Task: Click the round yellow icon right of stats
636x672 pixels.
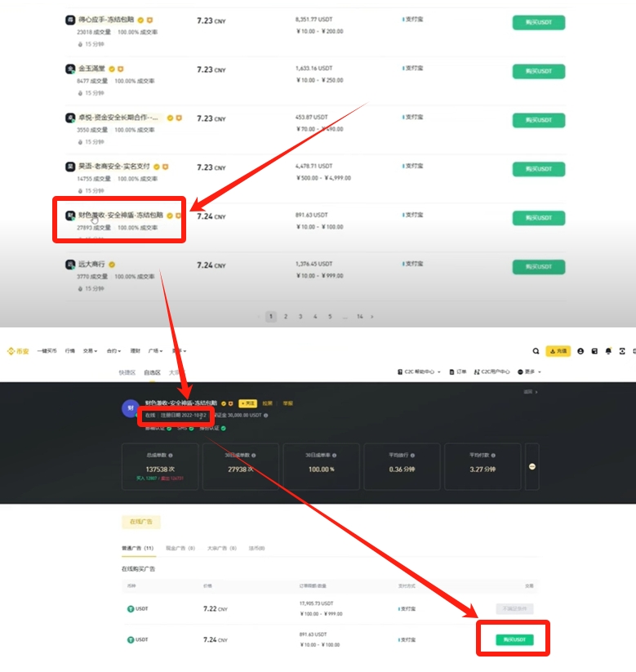Action: (531, 466)
